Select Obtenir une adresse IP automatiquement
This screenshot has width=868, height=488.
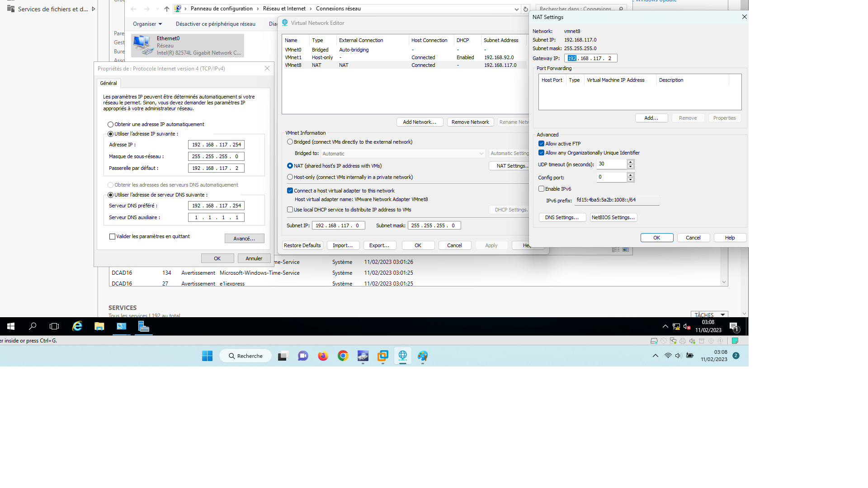pyautogui.click(x=110, y=124)
